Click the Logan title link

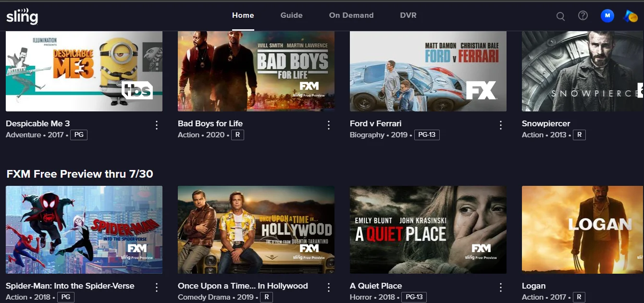[x=534, y=286]
